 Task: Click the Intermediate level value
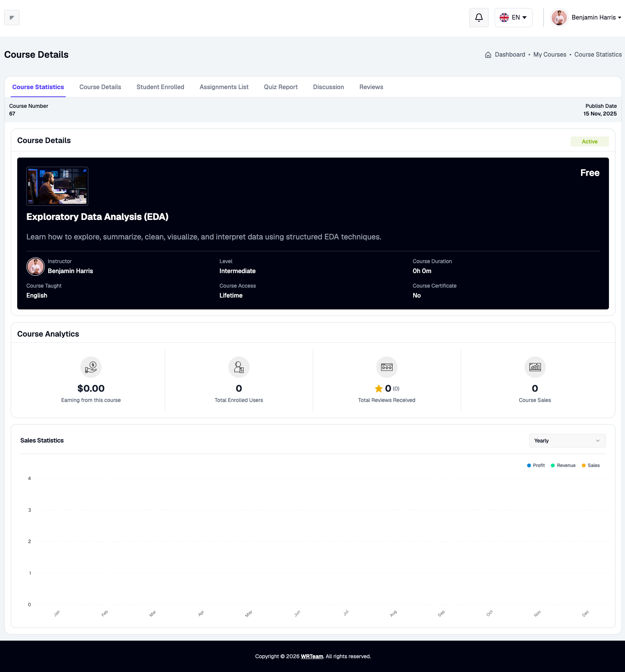pos(237,271)
